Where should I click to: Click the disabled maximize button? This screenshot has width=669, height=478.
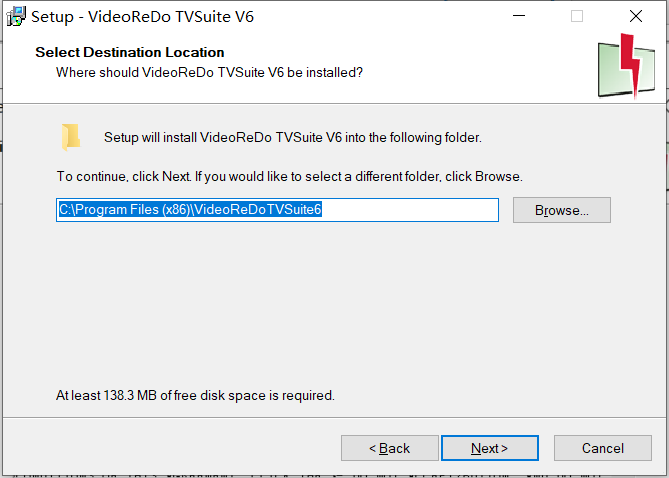pyautogui.click(x=577, y=16)
